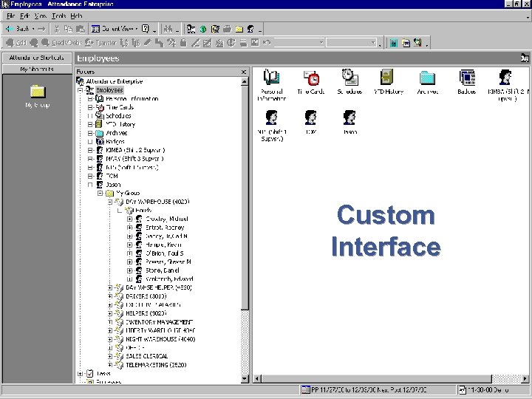Open the YTD History book icon
Viewport: 532px width, 399px height.
point(386,78)
